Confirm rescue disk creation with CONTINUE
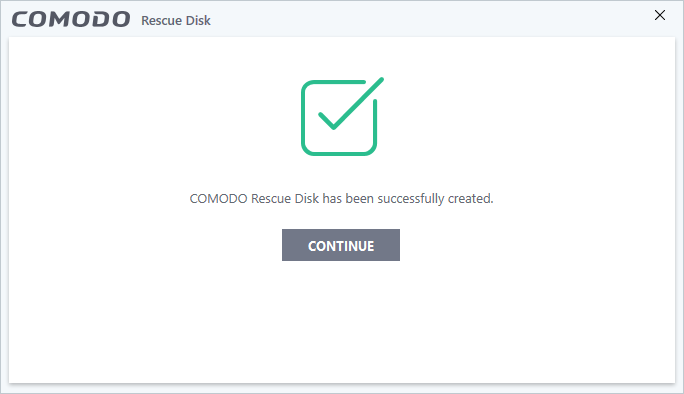The image size is (684, 394). click(341, 245)
